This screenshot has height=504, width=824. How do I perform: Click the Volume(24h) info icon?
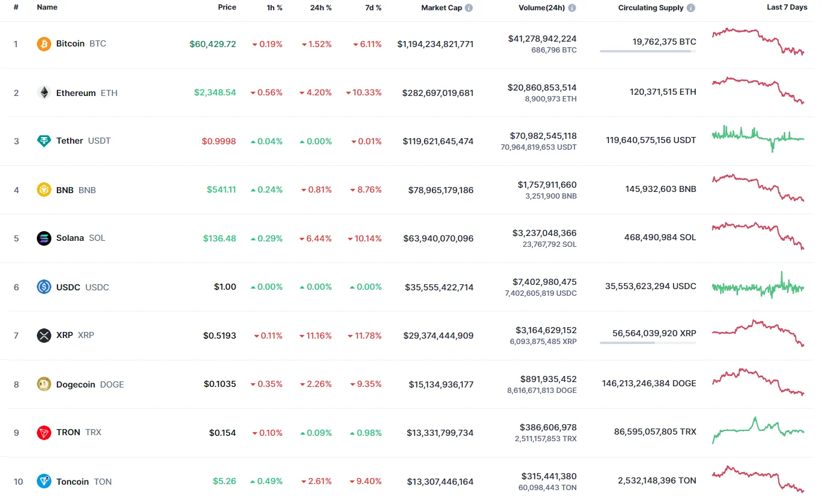[x=572, y=8]
